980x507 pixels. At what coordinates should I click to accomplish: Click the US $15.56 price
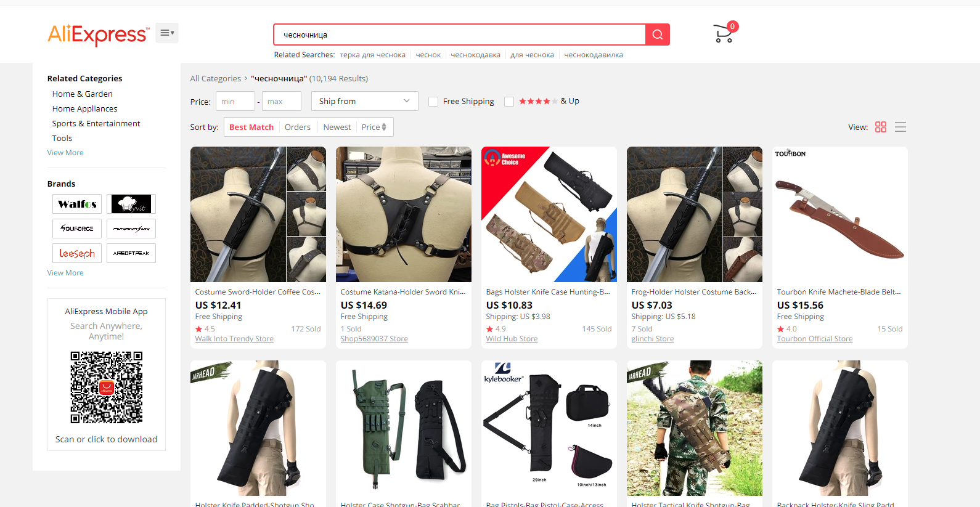(x=800, y=305)
